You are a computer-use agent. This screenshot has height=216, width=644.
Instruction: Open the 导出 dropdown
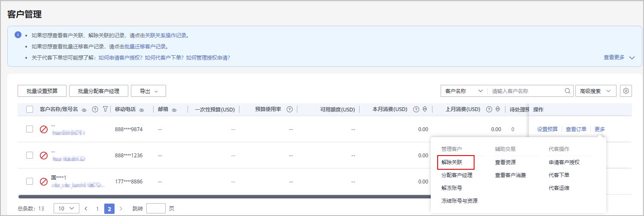(x=148, y=91)
